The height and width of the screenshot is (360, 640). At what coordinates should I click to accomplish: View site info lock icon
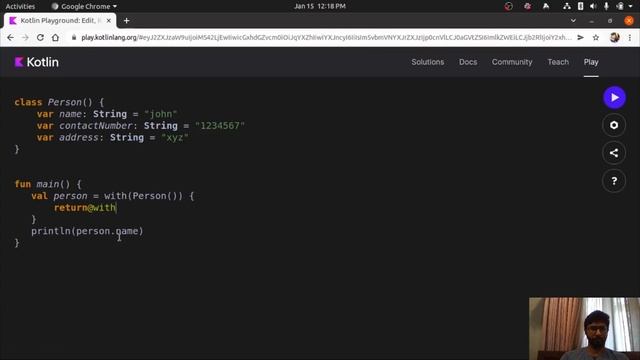(74, 38)
